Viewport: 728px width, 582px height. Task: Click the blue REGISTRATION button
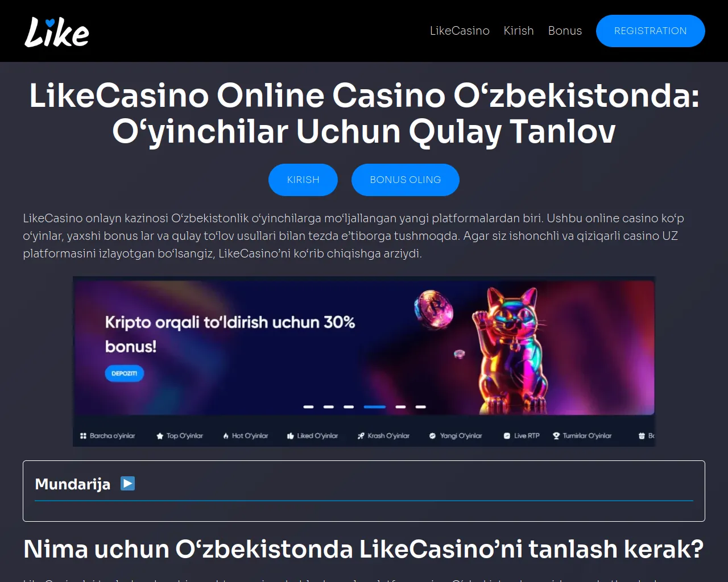point(651,31)
